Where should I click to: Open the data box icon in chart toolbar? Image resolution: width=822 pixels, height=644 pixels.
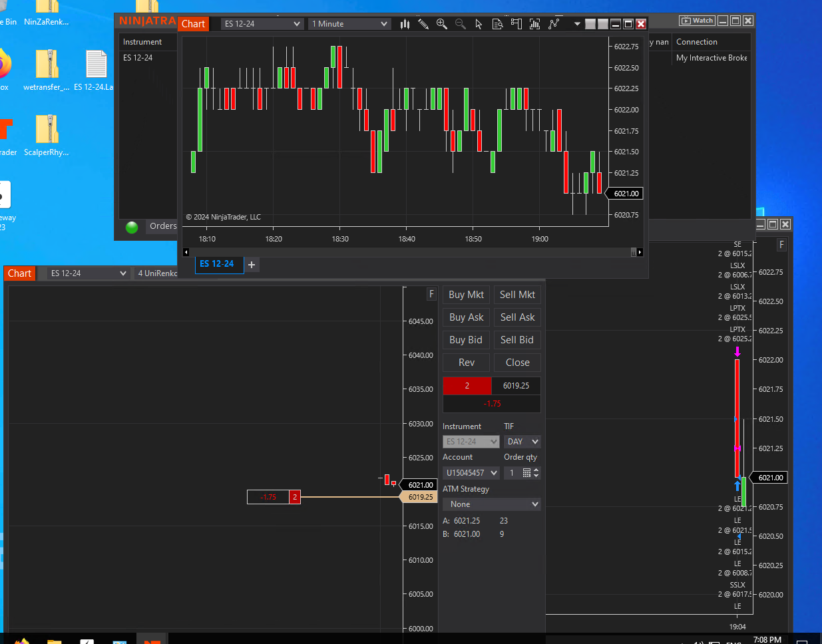(497, 24)
